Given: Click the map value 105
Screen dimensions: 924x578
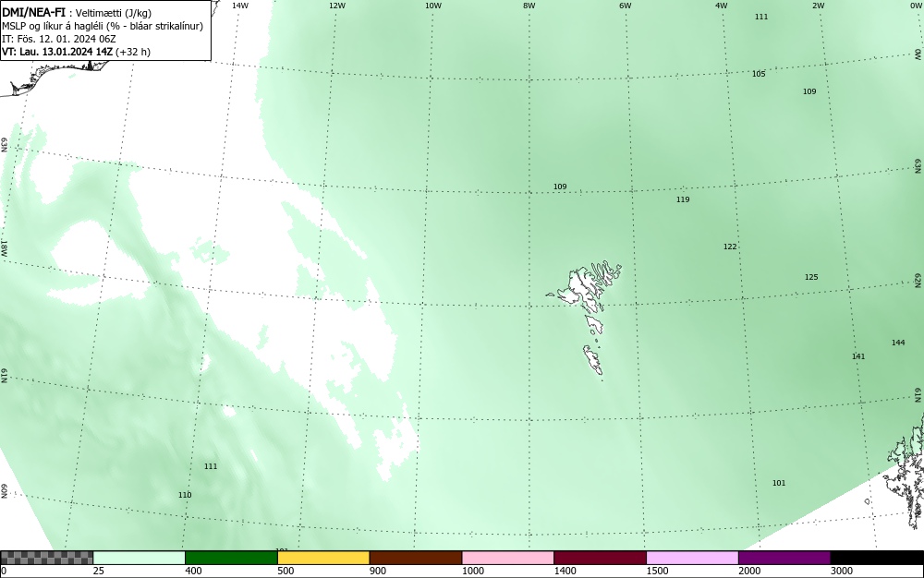Looking at the screenshot, I should tap(759, 74).
